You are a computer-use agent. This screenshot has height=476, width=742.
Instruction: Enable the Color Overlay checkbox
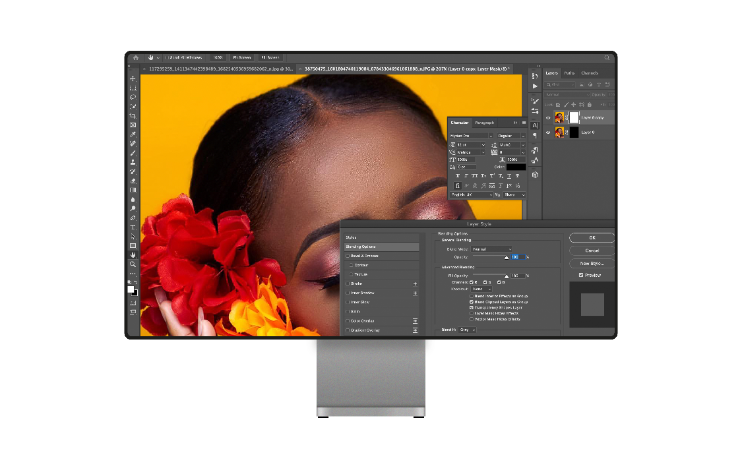point(348,321)
